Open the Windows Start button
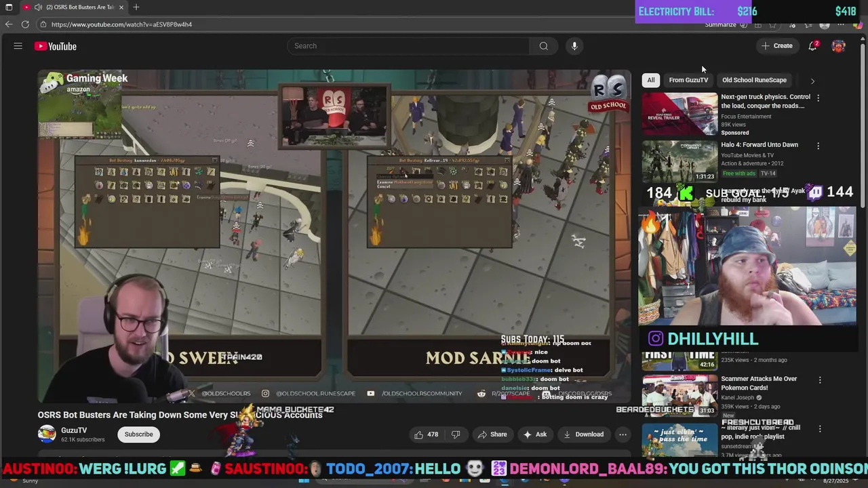 304,481
